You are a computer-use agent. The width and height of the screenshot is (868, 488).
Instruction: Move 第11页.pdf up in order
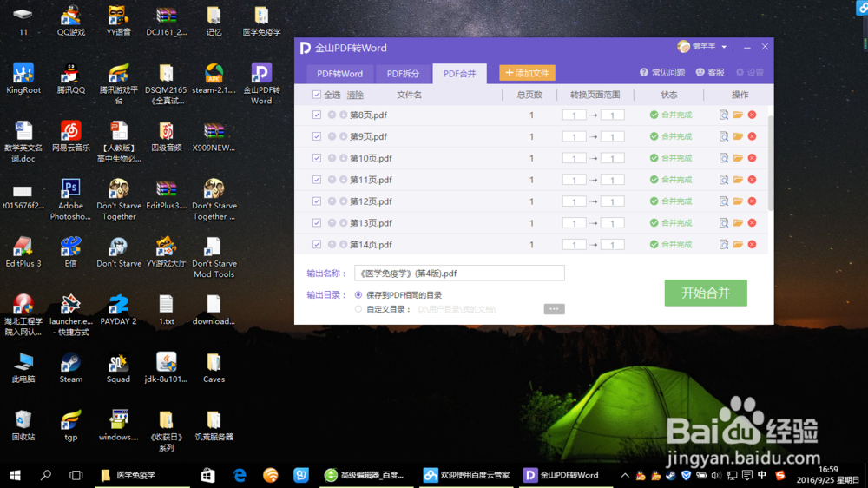332,180
